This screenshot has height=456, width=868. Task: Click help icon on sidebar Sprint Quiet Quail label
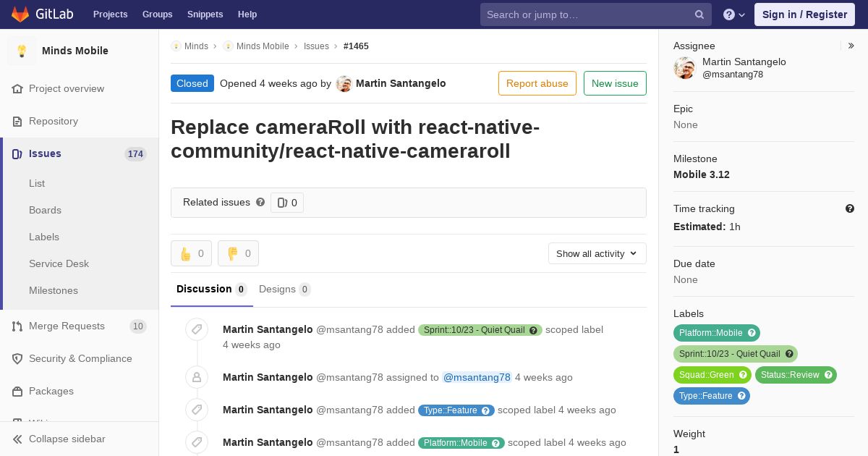pyautogui.click(x=789, y=354)
